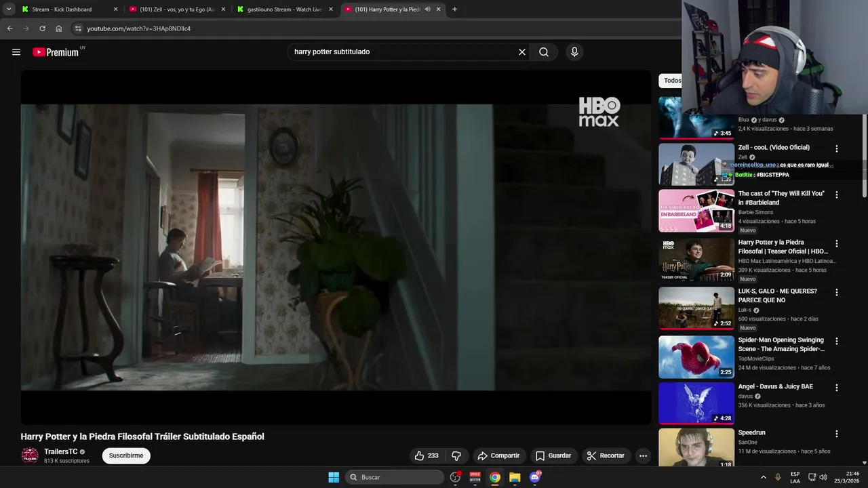
Task: Switch to Stream - Kick Dashboard tab
Action: [x=62, y=9]
